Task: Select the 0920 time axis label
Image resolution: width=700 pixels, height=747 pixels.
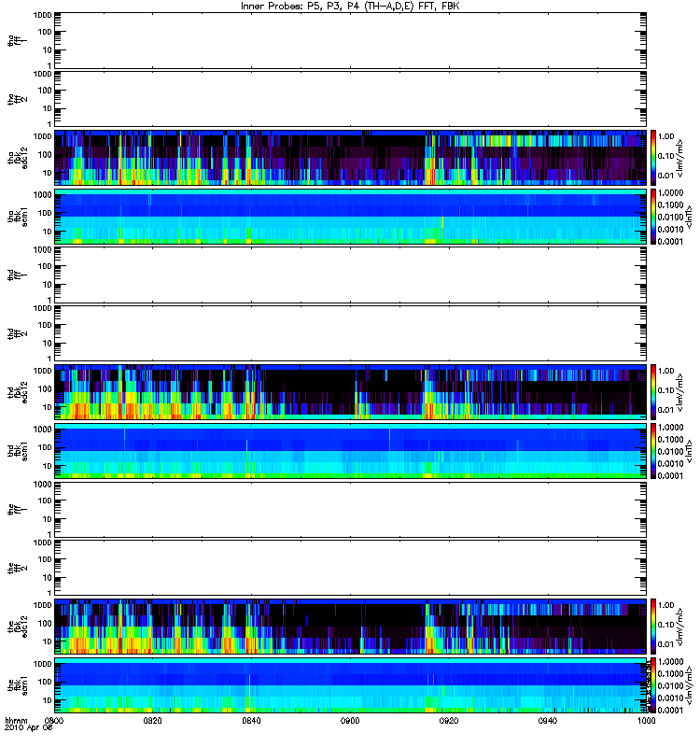Action: point(449,721)
